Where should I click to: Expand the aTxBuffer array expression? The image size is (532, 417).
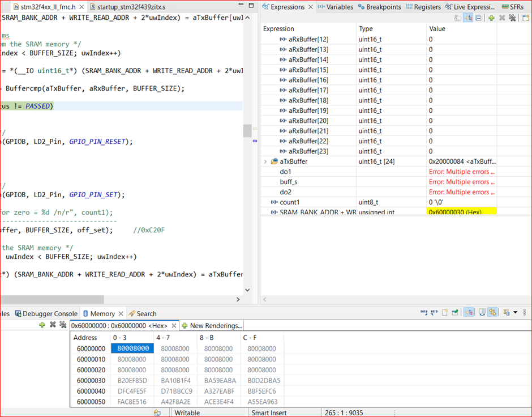[x=265, y=162]
